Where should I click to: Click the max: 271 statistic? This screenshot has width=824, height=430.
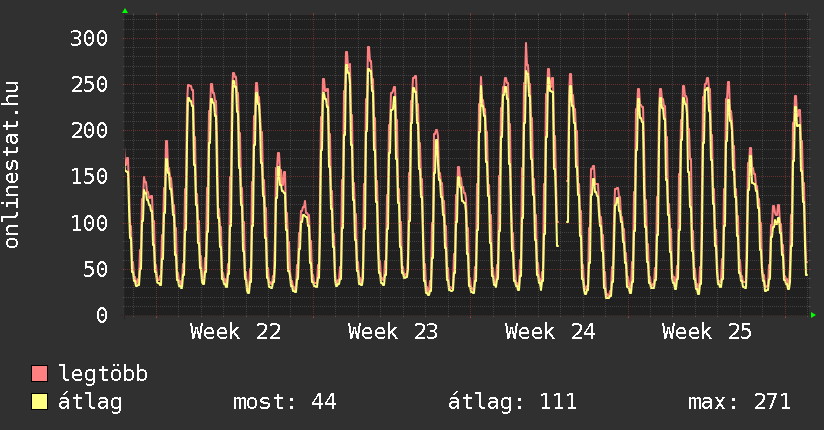739,402
